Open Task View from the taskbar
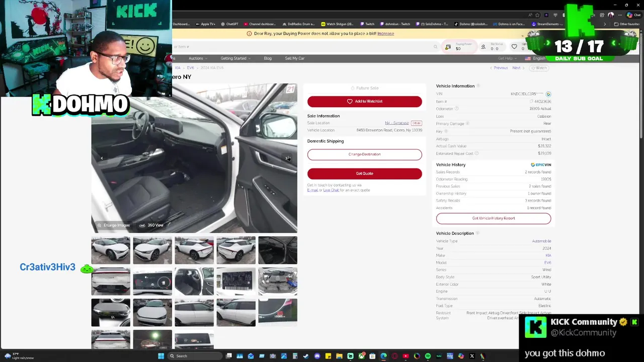 pos(229,356)
